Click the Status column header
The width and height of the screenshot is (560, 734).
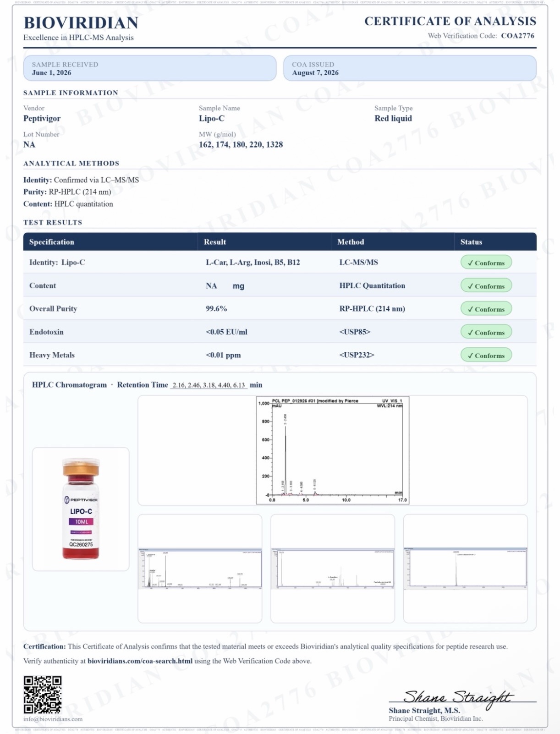click(x=471, y=242)
